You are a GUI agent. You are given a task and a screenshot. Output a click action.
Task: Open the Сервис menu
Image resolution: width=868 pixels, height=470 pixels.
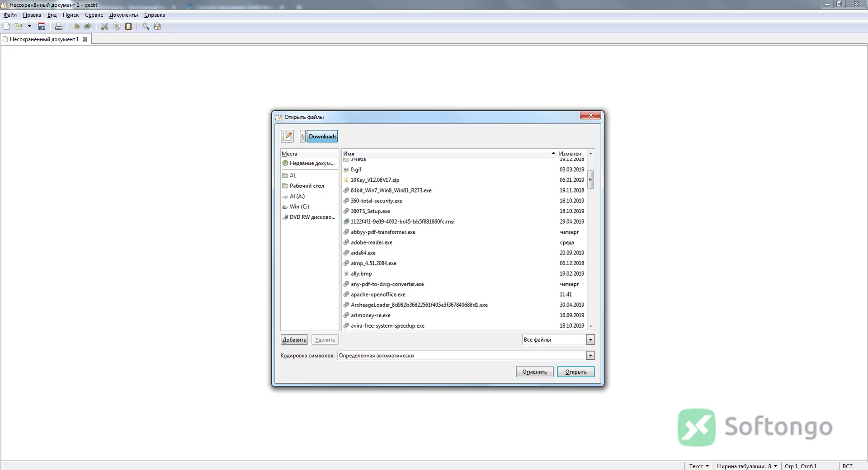(x=94, y=15)
